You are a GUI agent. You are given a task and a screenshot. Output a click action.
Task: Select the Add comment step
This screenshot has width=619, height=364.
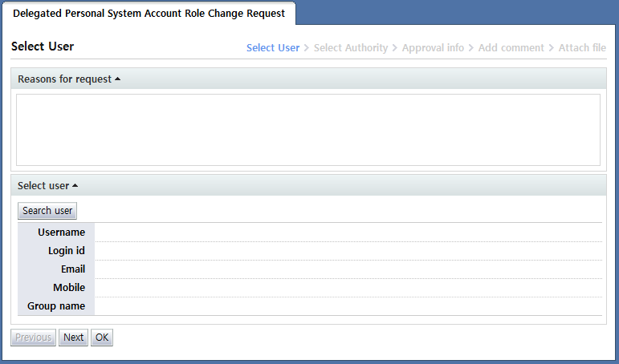point(511,48)
